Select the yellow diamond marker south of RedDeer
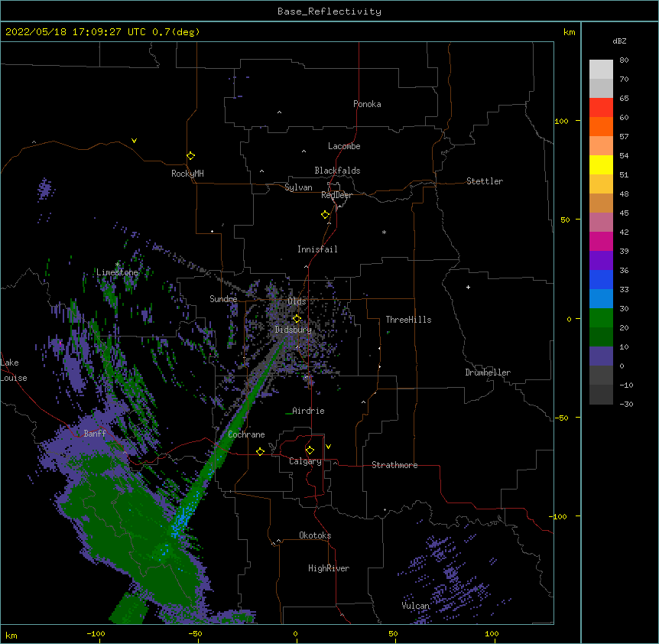The height and width of the screenshot is (644, 659). (x=326, y=215)
